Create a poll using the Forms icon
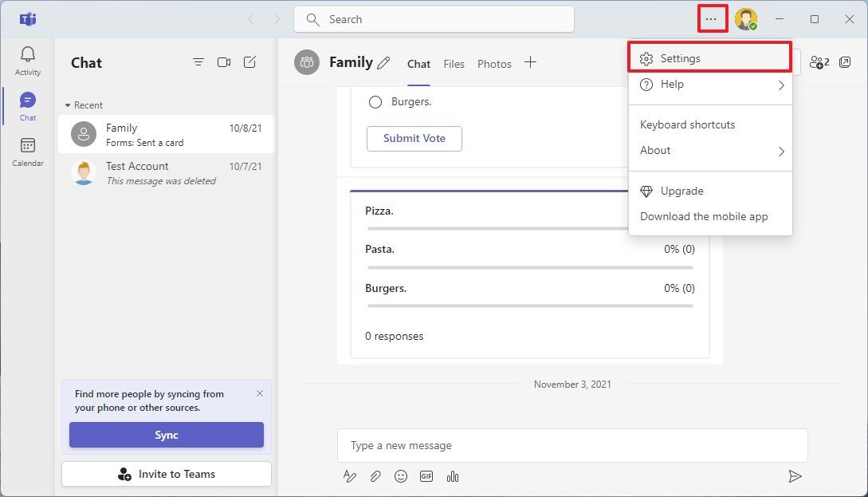 point(453,476)
